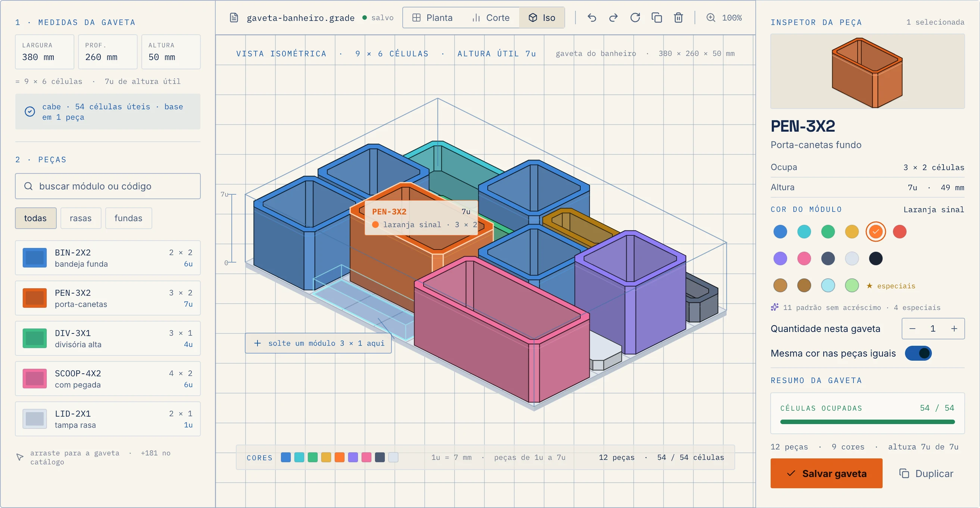Image resolution: width=980 pixels, height=508 pixels.
Task: Click the trash delete icon
Action: (x=678, y=18)
